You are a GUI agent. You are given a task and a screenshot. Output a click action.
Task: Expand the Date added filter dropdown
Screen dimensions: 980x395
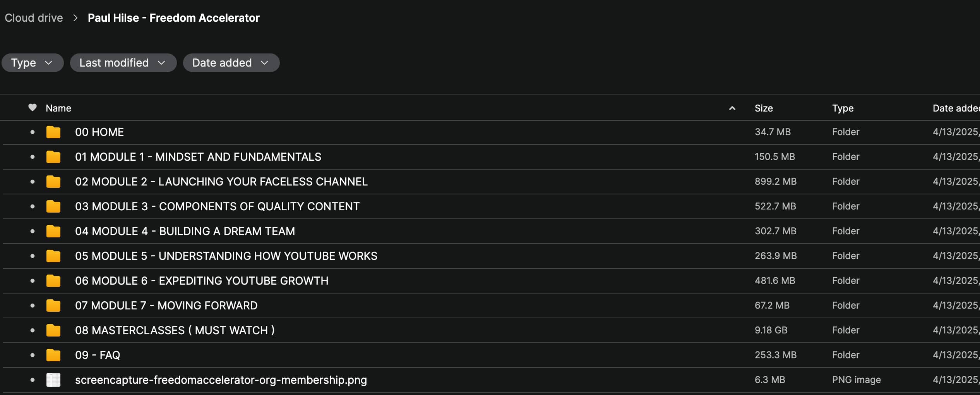[231, 63]
